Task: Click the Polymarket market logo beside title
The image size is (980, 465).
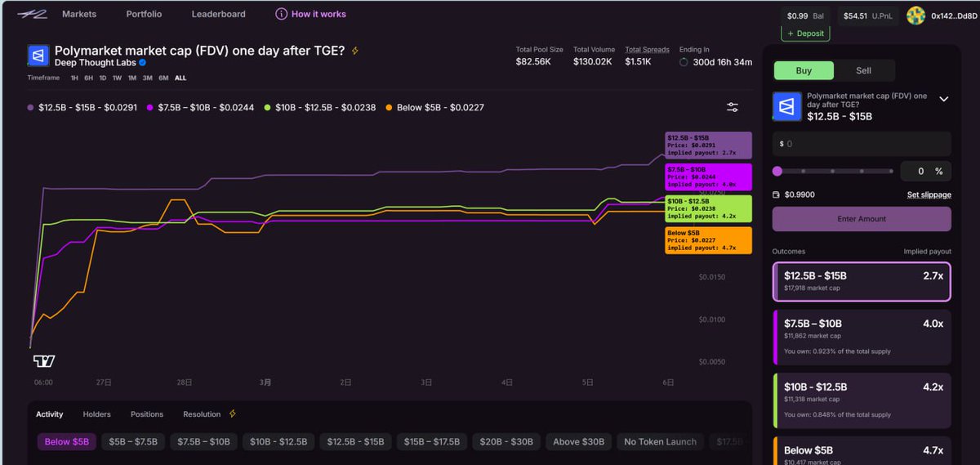Action: [38, 56]
